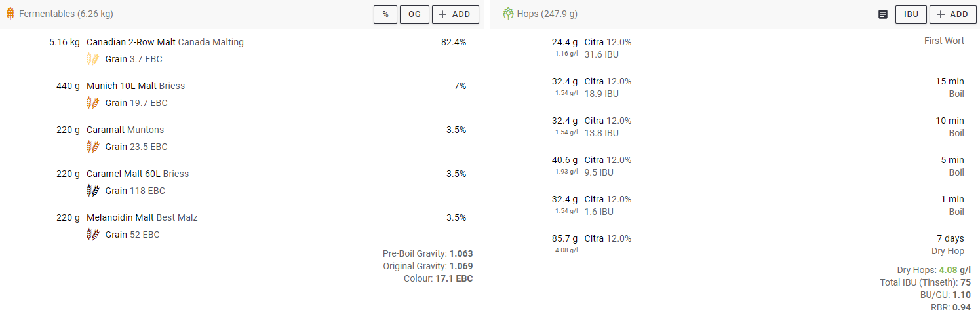Screen dimensions: 980x319
Task: Click the Munich 10L Malt 440 g amount
Action: click(x=68, y=86)
